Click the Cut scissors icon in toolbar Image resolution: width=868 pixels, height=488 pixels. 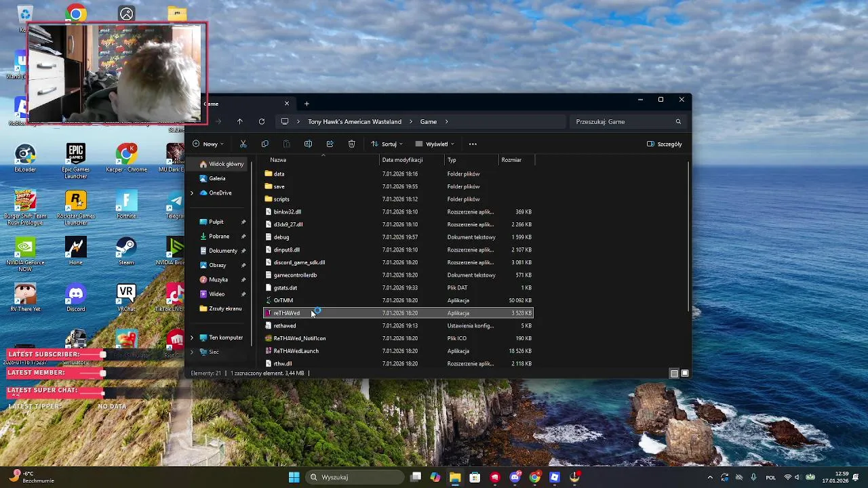243,144
